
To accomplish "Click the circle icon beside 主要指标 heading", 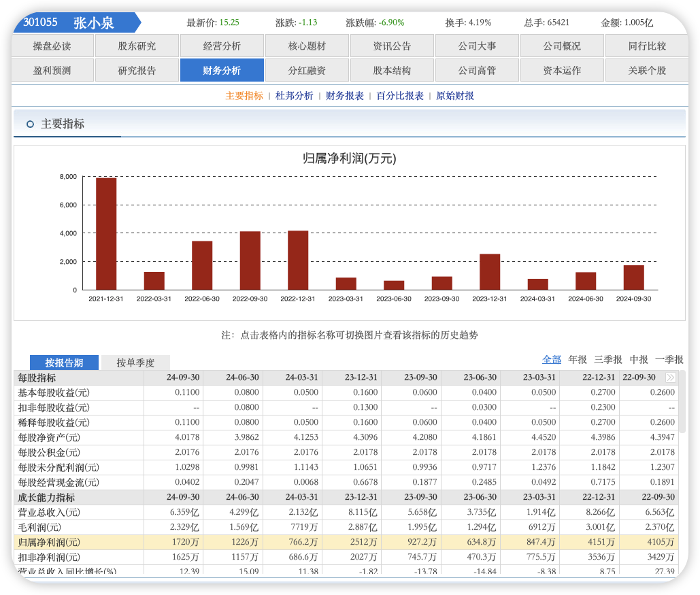I will point(30,124).
